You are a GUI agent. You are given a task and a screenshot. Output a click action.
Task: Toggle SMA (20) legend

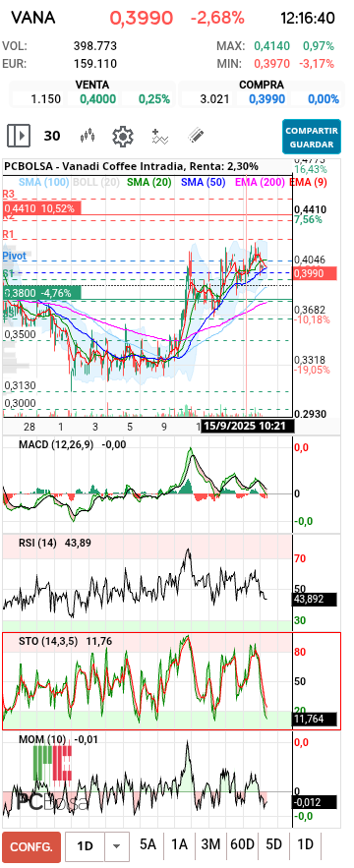click(x=149, y=182)
